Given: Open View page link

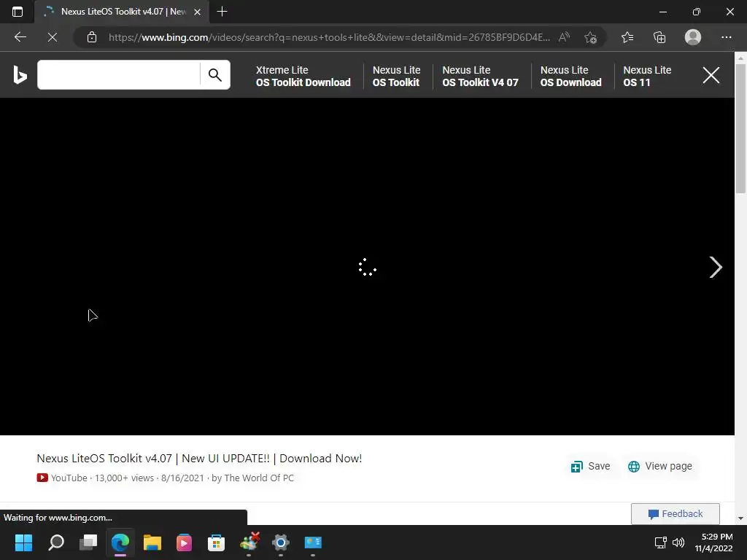Looking at the screenshot, I should (659, 466).
